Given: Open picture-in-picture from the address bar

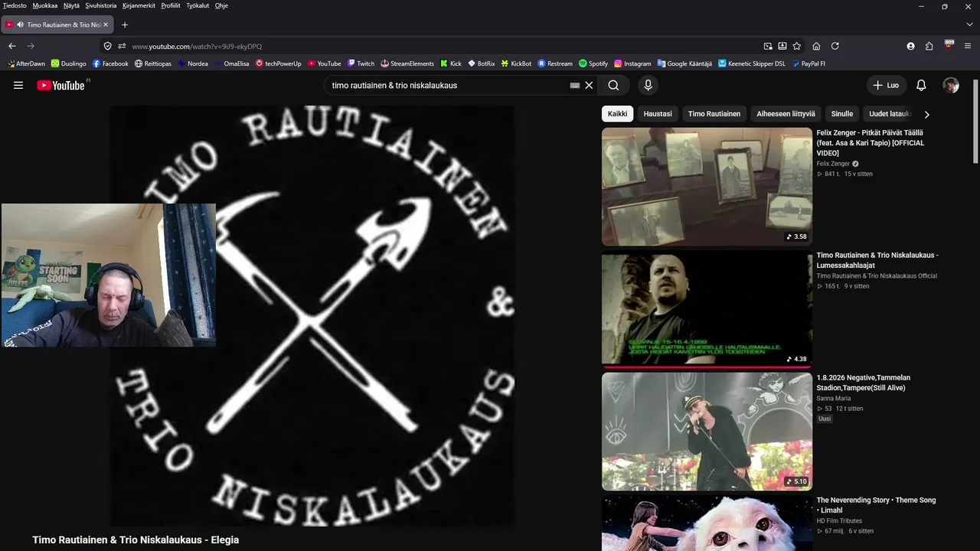Looking at the screenshot, I should click(768, 46).
